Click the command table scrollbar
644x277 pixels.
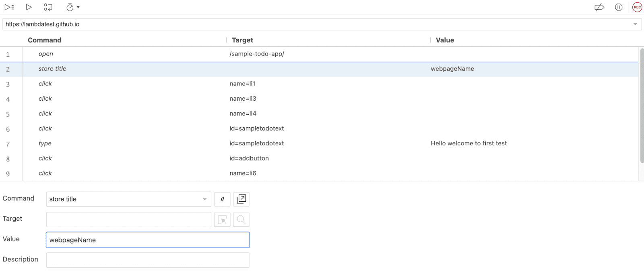click(x=642, y=106)
